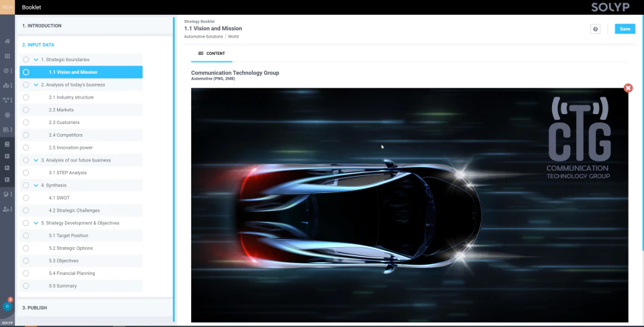Collapse the Strategic boundaries chevron
The image size is (644, 327).
36,60
